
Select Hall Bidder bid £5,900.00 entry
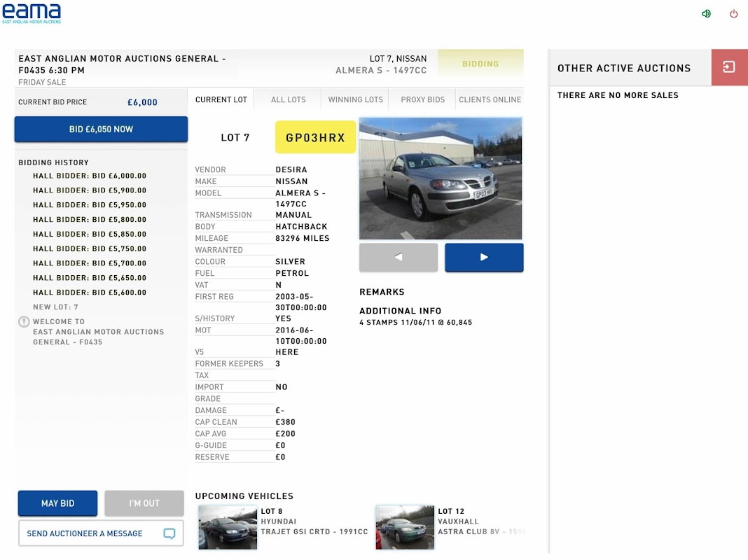[90, 190]
